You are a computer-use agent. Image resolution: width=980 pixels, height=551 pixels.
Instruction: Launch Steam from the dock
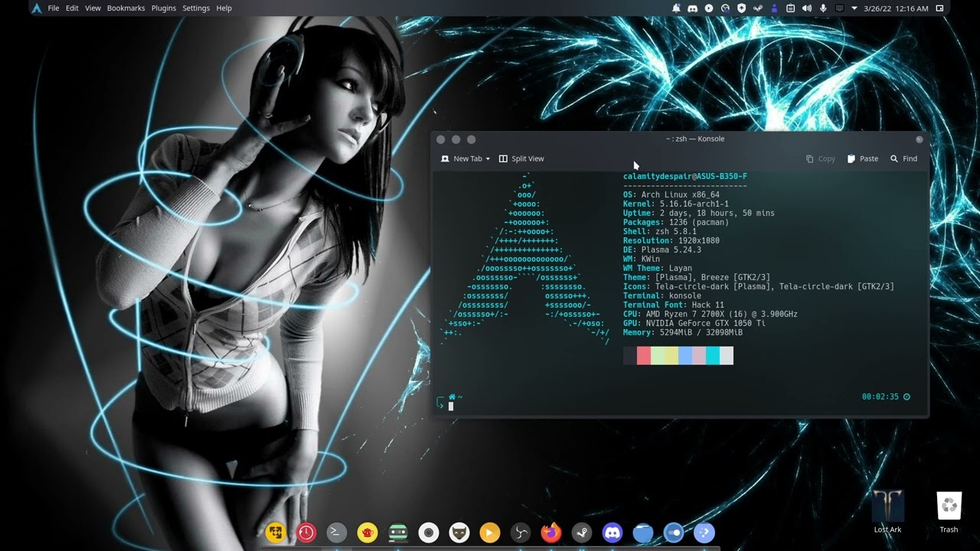click(x=582, y=532)
